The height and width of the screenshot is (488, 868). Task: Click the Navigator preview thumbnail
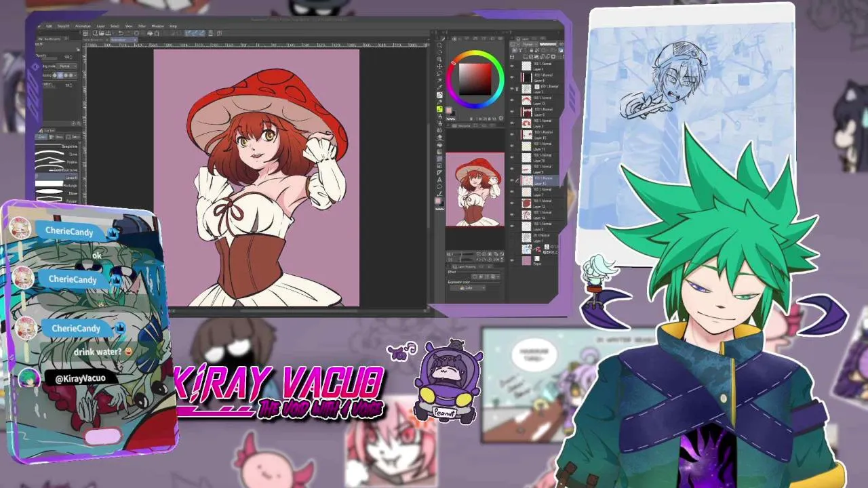(475, 190)
